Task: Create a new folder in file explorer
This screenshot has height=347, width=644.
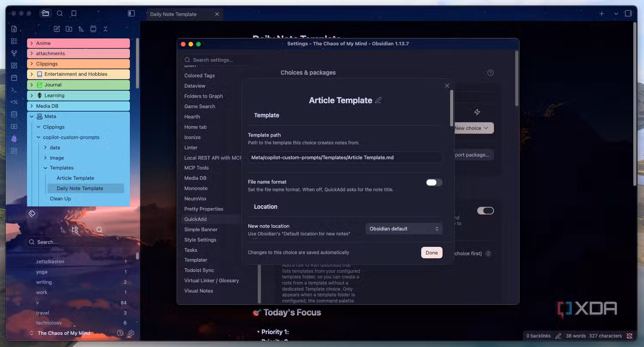Action: tap(69, 29)
